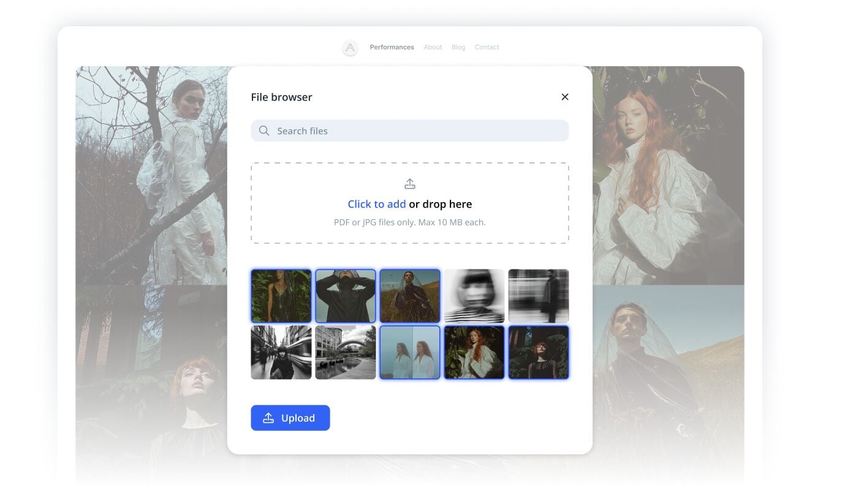The height and width of the screenshot is (504, 864).
Task: Deselect the hooded black jacket thumbnail
Action: pyautogui.click(x=346, y=296)
